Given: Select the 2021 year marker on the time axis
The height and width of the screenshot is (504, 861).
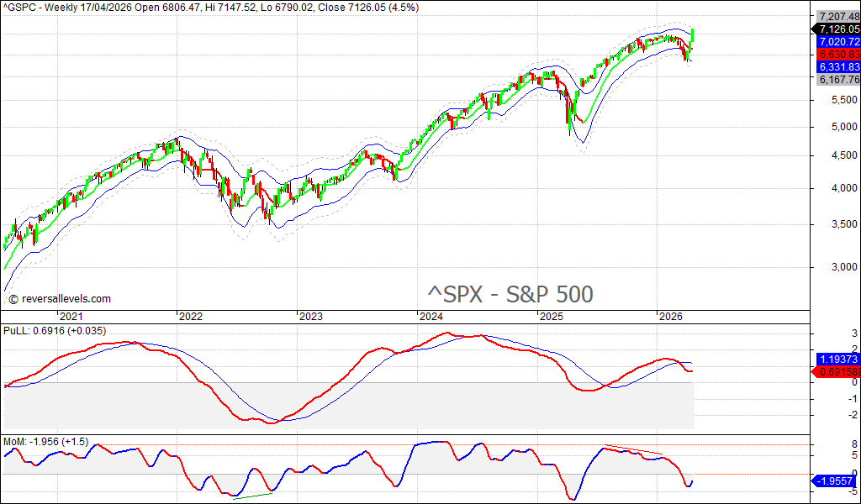Looking at the screenshot, I should point(70,317).
